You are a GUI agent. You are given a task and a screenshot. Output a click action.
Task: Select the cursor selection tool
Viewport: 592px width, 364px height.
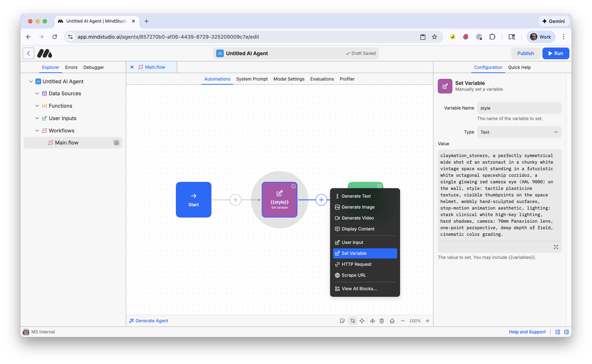(353, 321)
